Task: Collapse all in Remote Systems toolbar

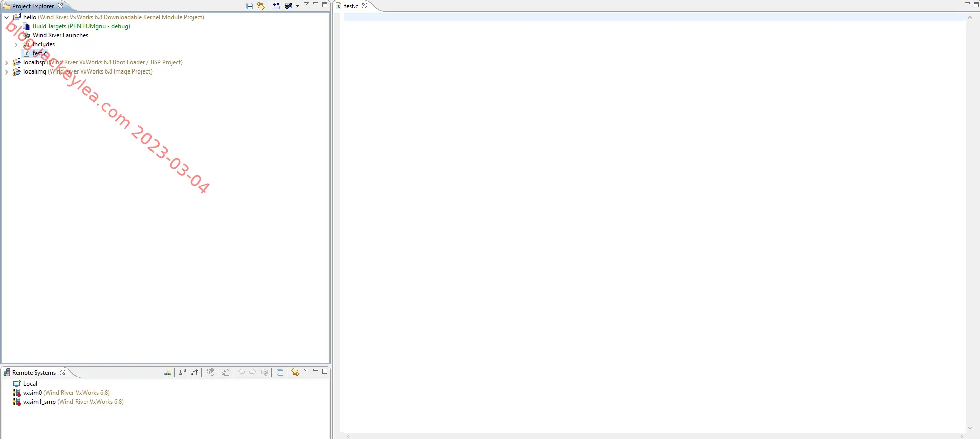Action: pos(280,372)
